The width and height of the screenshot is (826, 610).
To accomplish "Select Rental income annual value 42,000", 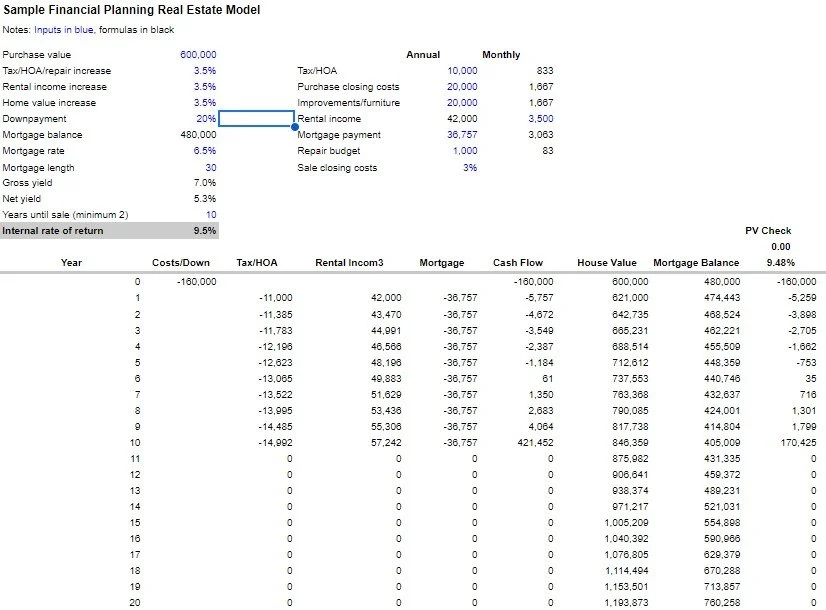I will (x=462, y=119).
